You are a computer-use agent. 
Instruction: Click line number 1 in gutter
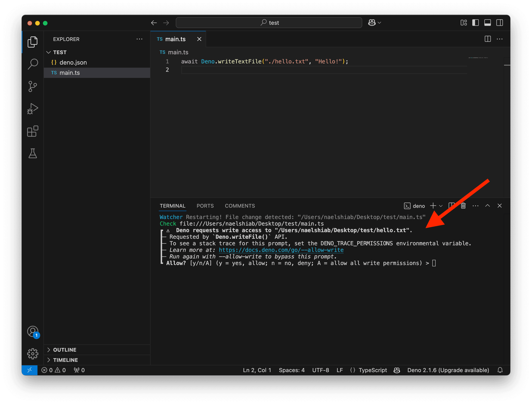click(x=167, y=62)
